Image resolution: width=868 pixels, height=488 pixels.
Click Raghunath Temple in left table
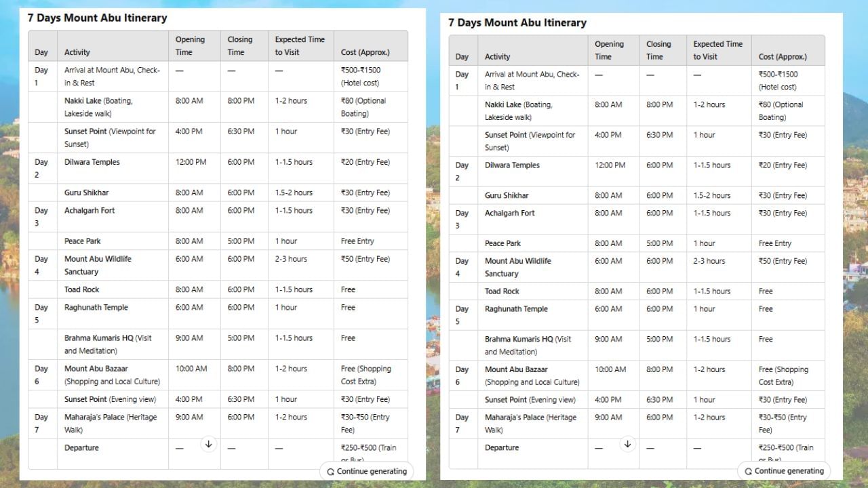pyautogui.click(x=96, y=307)
